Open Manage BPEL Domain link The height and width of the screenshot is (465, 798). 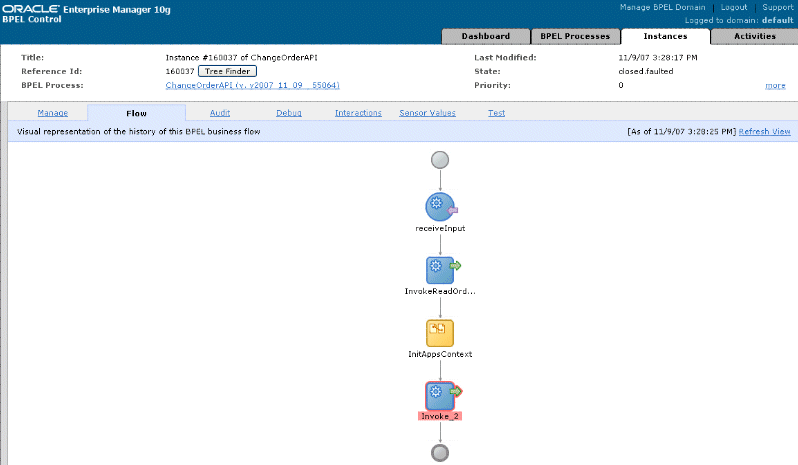(662, 7)
